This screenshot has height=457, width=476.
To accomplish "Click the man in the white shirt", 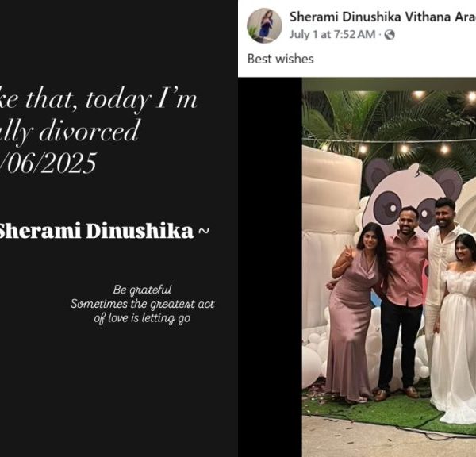I will [x=443, y=273].
